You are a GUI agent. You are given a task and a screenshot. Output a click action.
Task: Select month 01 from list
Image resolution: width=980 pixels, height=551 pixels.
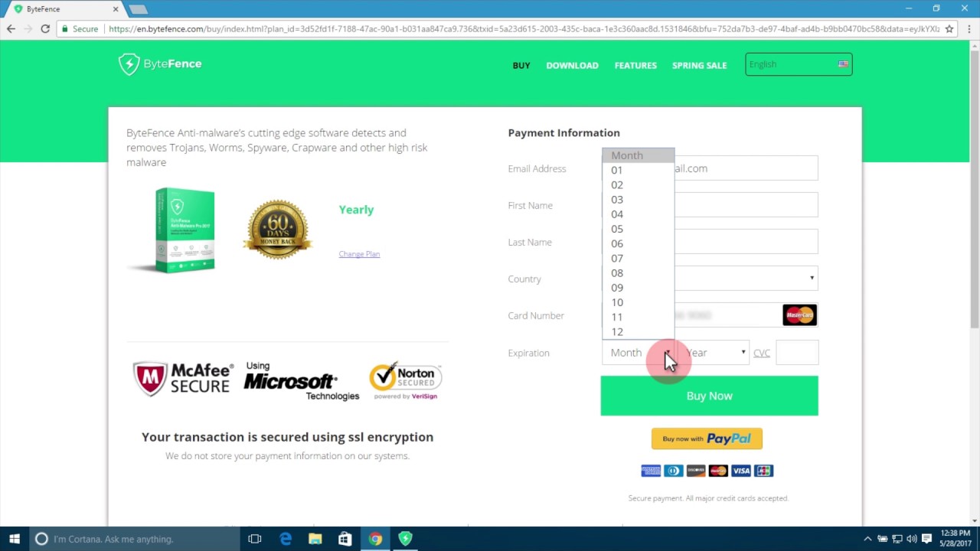point(638,170)
